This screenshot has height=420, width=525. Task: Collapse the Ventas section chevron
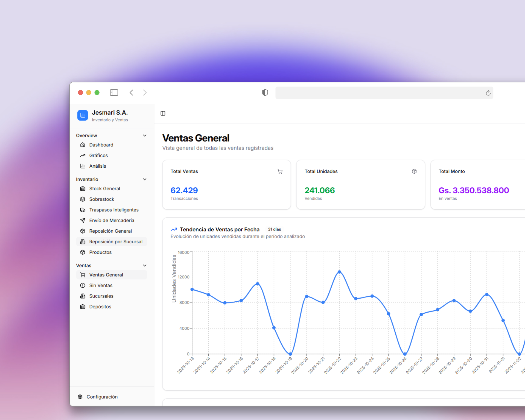[145, 266]
